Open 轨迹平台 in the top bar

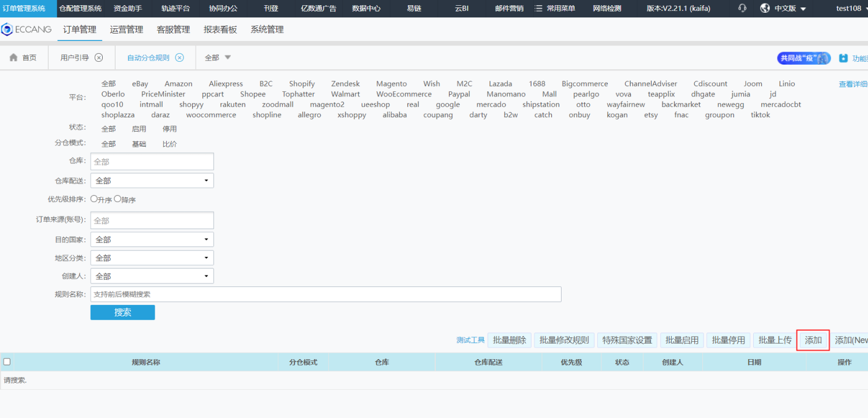point(175,8)
